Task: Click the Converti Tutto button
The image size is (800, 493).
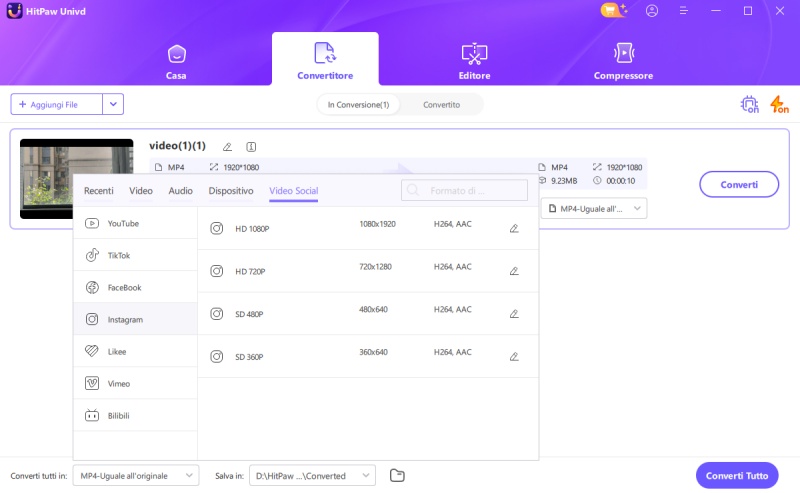Action: (x=737, y=476)
